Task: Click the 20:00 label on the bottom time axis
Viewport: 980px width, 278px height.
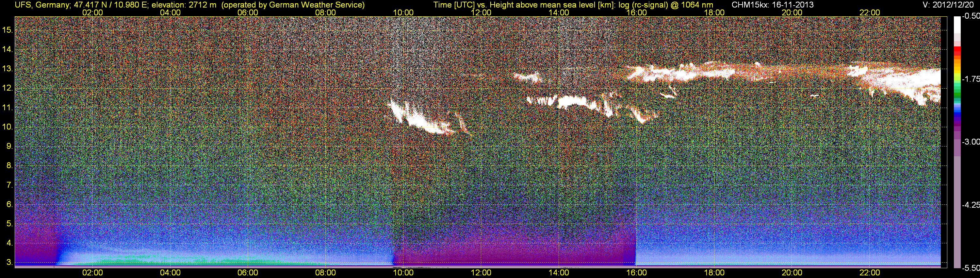Action: coord(792,273)
